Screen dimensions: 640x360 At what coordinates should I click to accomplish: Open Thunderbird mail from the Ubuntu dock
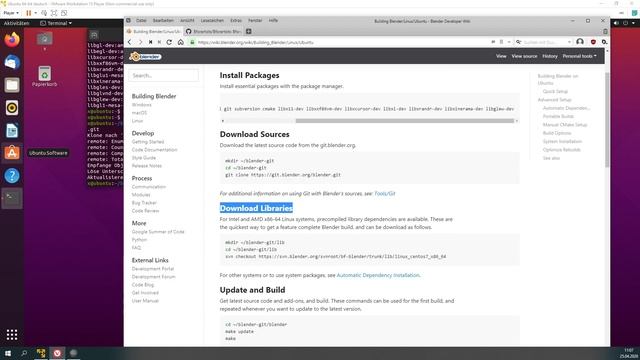[12, 62]
